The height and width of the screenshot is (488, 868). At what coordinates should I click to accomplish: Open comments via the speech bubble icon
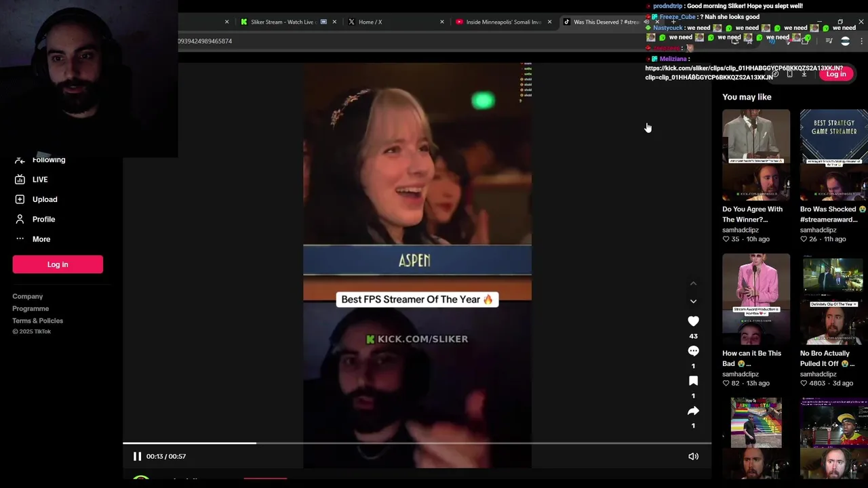coord(693,351)
